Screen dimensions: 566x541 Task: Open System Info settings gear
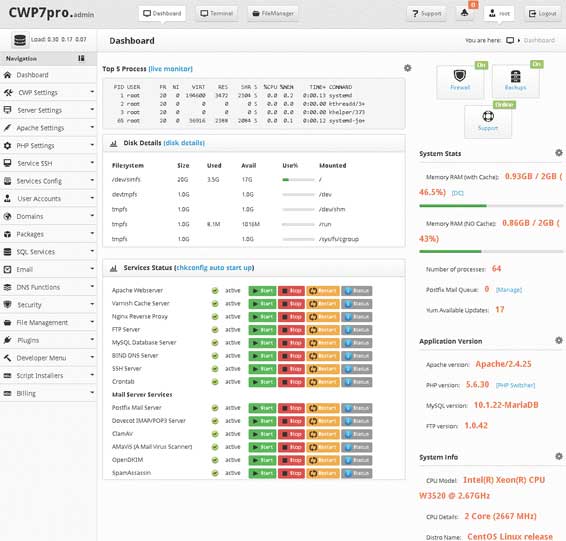558,457
